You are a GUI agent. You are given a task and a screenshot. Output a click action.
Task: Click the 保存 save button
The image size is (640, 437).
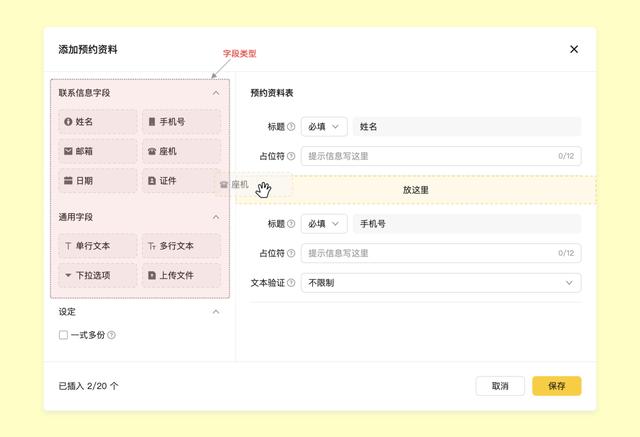[556, 386]
